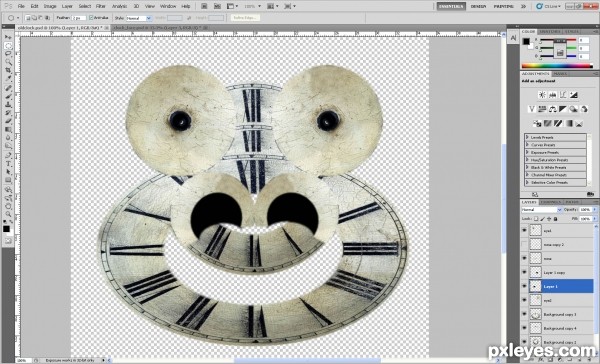Select the Eraser tool

click(8, 121)
